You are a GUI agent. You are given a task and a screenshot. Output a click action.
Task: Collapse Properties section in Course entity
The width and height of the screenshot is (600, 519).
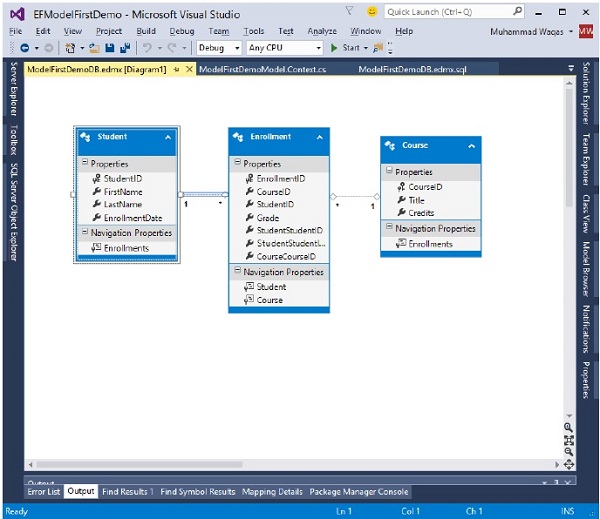click(389, 170)
